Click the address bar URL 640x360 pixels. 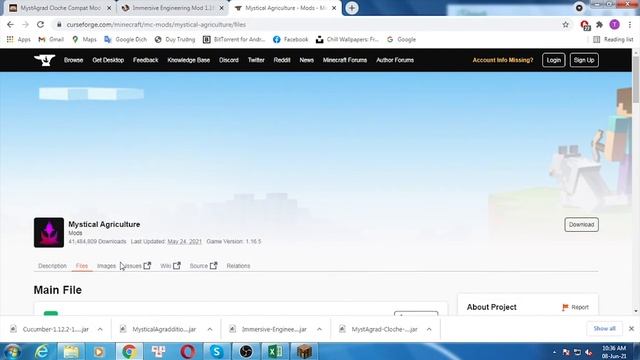(x=156, y=24)
